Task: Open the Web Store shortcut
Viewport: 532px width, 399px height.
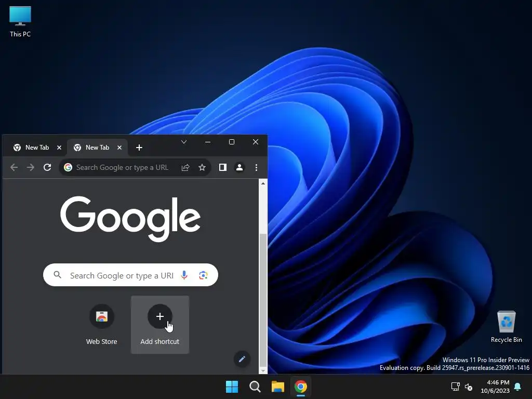Action: (101, 324)
